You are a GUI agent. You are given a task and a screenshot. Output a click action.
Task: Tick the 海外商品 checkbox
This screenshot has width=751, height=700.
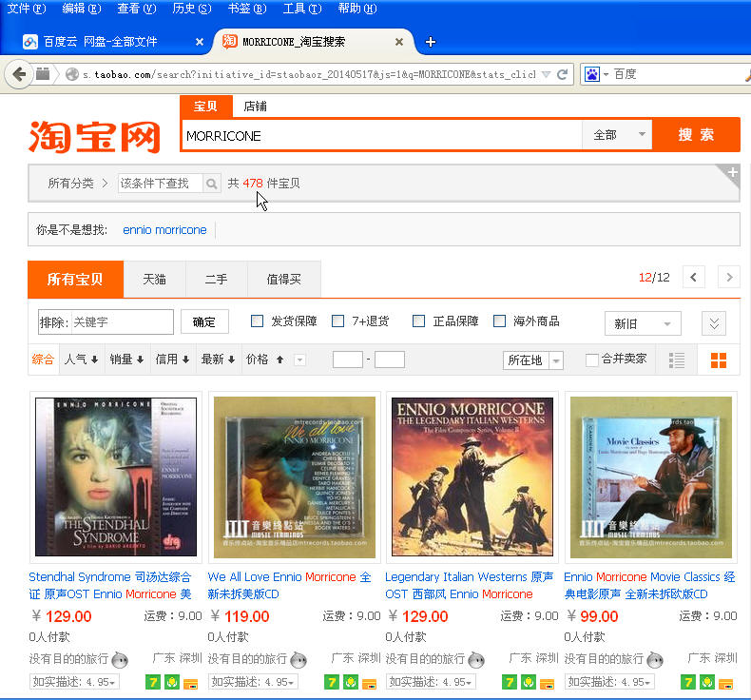pyautogui.click(x=499, y=321)
